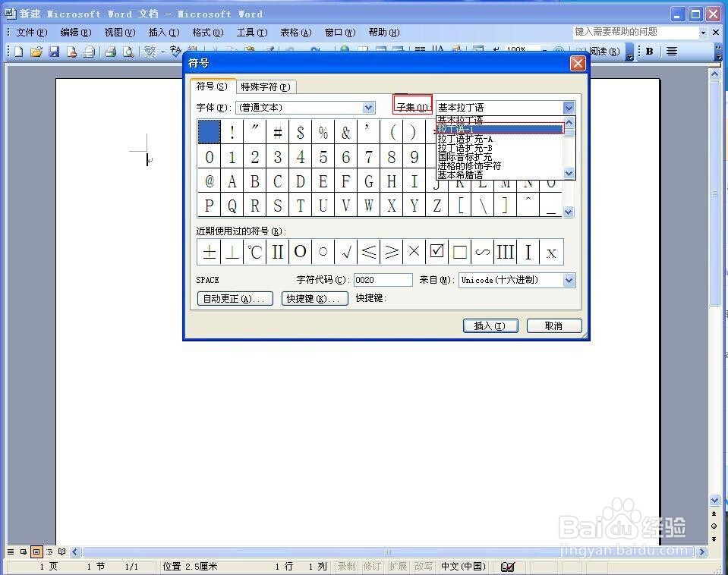Select the ≤ symbol from recently used
Image resolution: width=728 pixels, height=575 pixels.
point(369,252)
